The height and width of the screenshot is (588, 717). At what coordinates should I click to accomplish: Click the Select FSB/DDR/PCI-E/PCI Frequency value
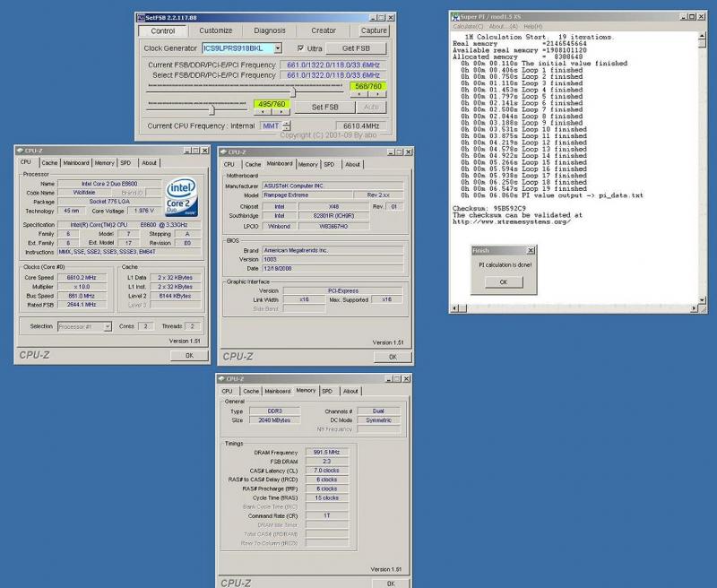pyautogui.click(x=333, y=75)
